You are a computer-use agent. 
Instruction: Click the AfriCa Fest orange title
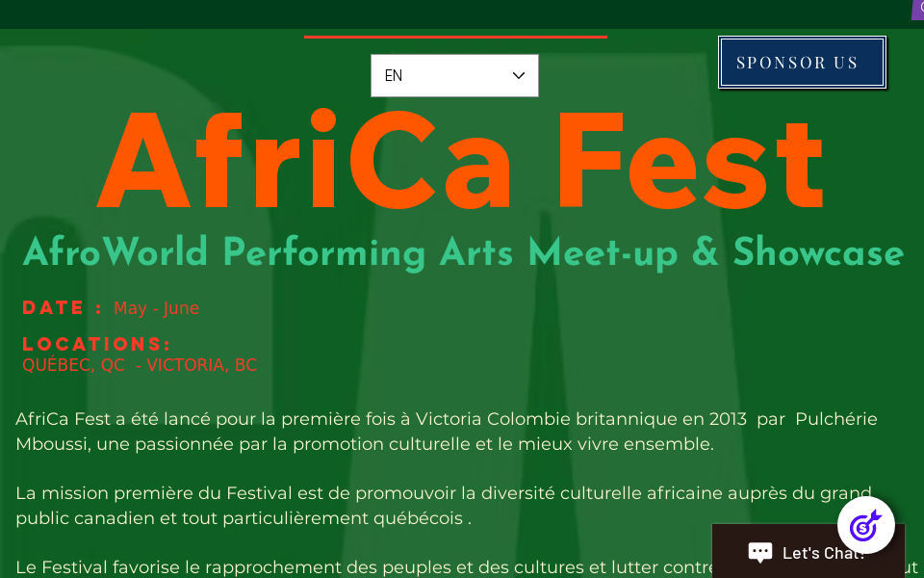click(460, 160)
